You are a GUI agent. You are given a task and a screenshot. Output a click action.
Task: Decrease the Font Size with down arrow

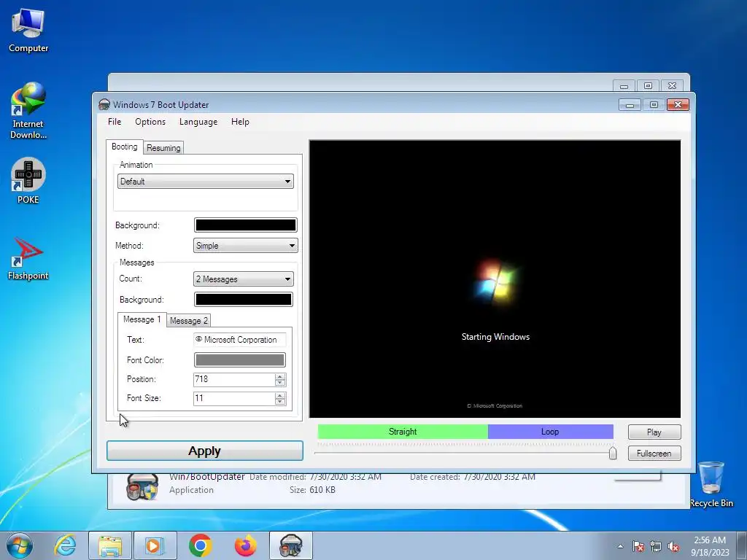click(280, 402)
